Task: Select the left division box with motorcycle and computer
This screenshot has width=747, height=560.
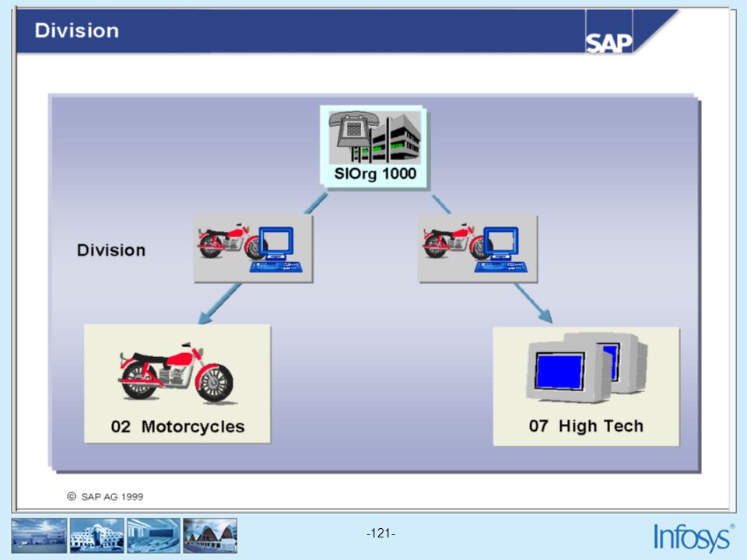Action: [253, 249]
